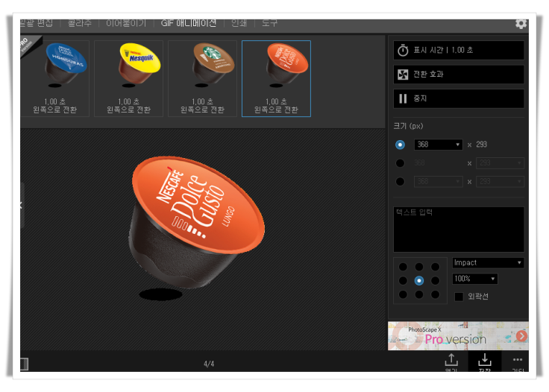Select the third size radio button option

pos(400,182)
